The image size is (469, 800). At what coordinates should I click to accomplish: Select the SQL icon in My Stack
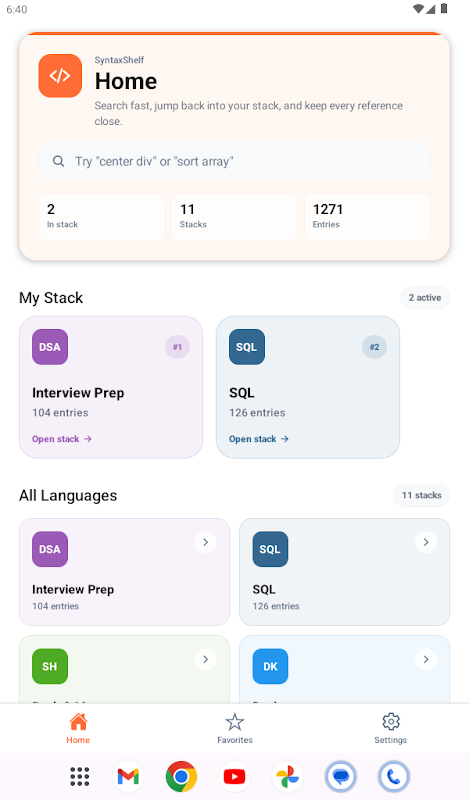click(x=246, y=347)
